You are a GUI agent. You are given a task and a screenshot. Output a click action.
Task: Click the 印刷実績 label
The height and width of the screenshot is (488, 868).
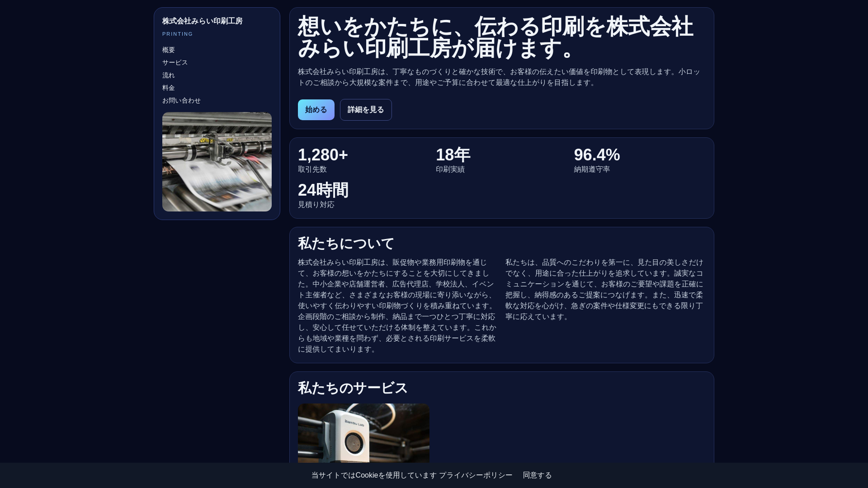click(450, 169)
